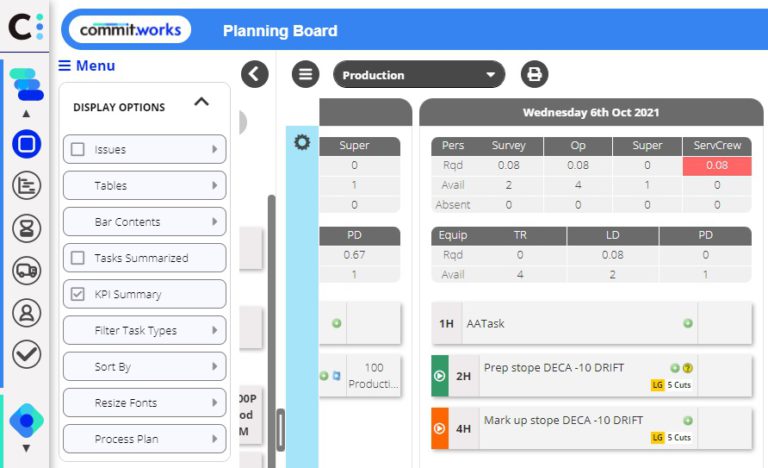Screen dimensions: 768x468
Task: Tick the Tasks Summarized checkbox
Action: coord(78,258)
